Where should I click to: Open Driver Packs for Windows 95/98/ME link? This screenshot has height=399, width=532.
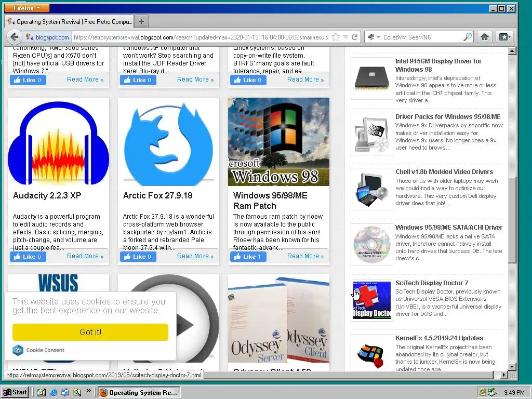click(x=448, y=117)
